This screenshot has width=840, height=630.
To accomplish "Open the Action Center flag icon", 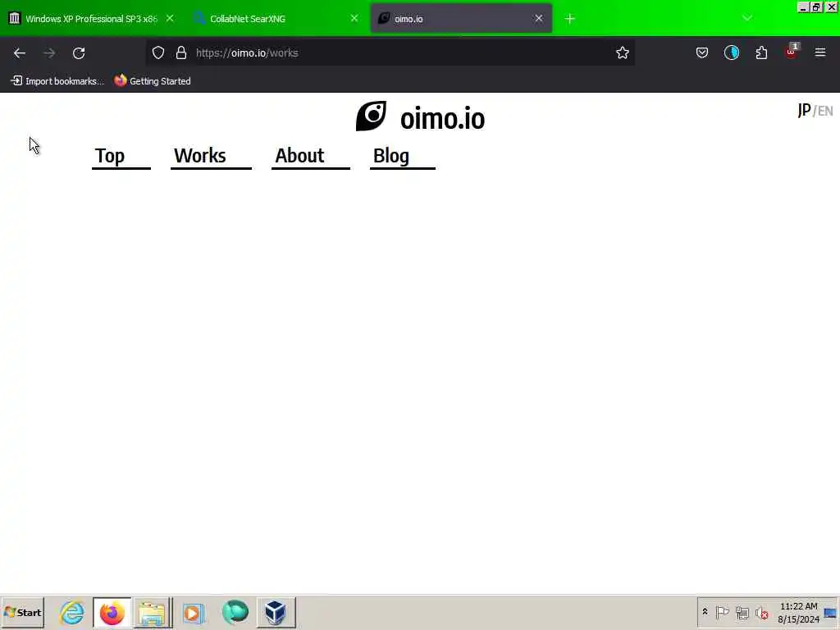I will click(x=722, y=612).
